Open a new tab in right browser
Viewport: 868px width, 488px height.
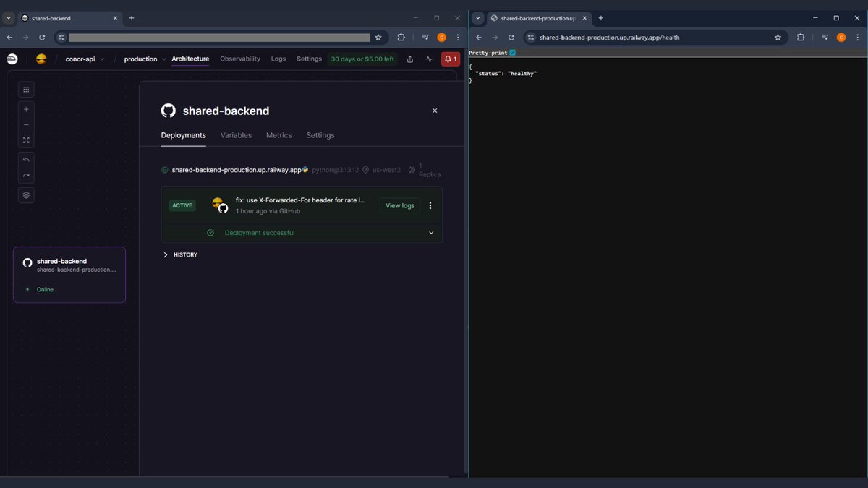tap(601, 17)
